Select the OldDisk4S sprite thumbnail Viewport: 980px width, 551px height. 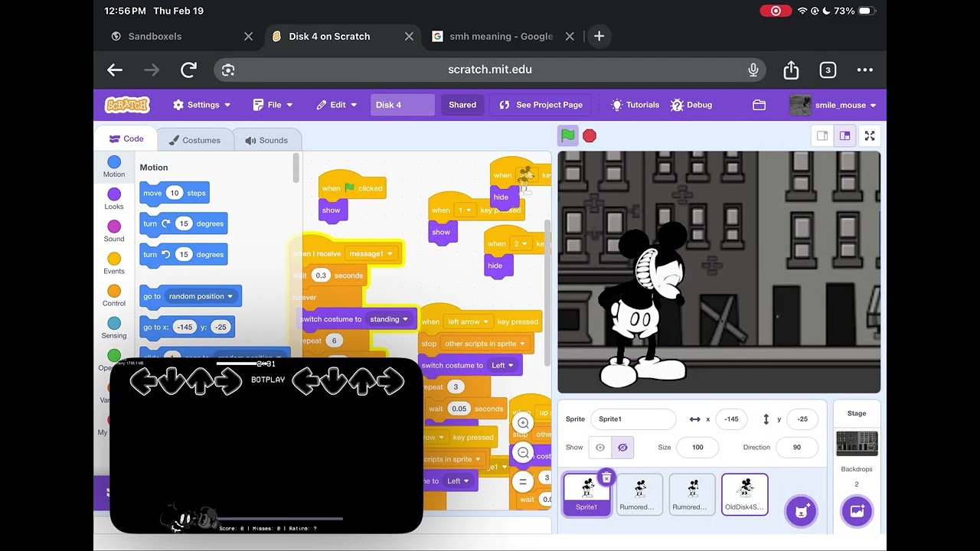[x=745, y=494]
